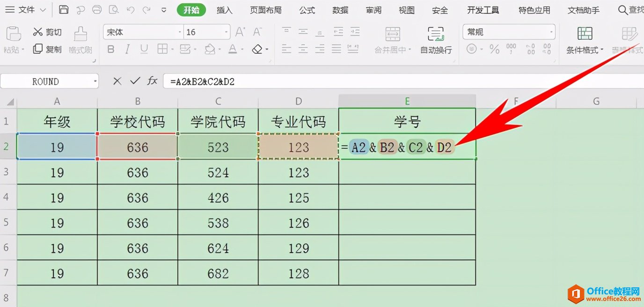The height and width of the screenshot is (307, 644).
Task: Select column E header
Action: [407, 101]
